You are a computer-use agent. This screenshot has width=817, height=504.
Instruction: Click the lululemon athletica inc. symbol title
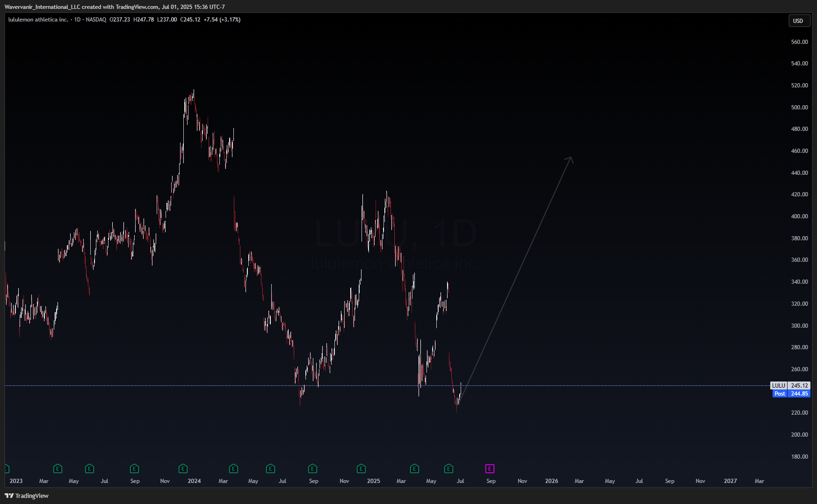38,20
